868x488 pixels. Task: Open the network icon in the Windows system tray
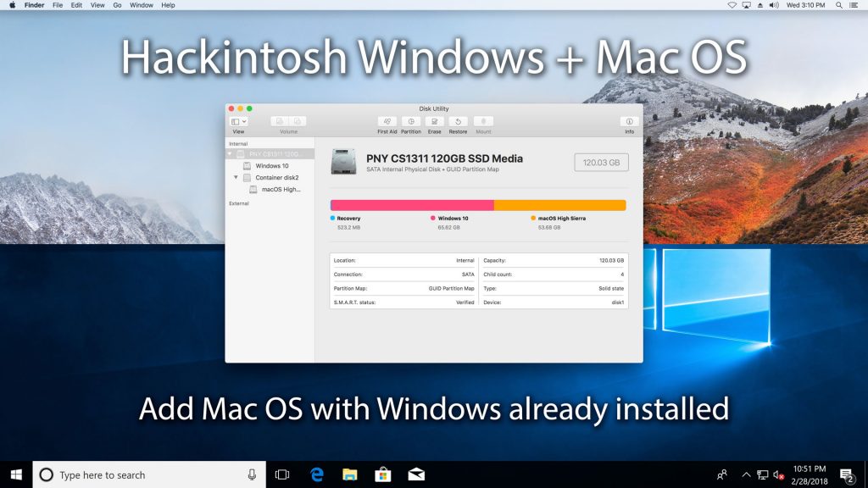click(x=762, y=474)
